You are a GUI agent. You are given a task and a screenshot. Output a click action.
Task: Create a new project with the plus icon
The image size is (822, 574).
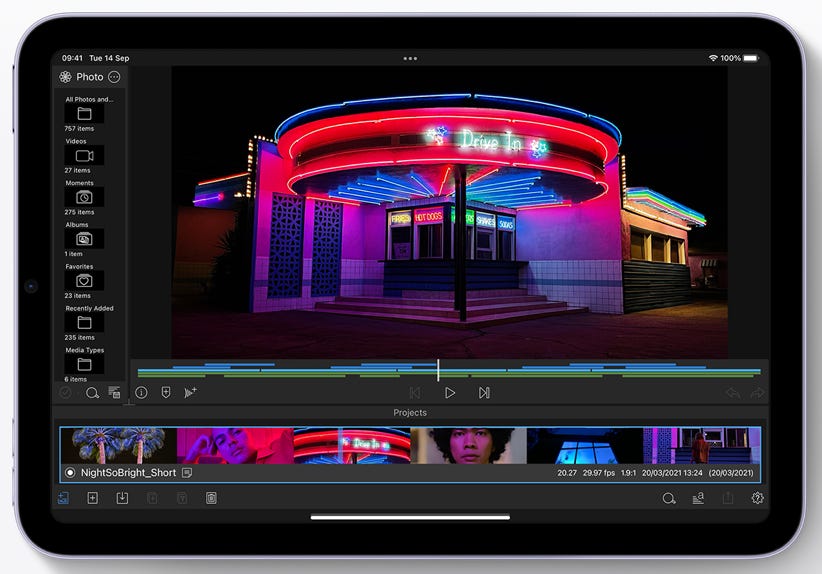[x=92, y=498]
